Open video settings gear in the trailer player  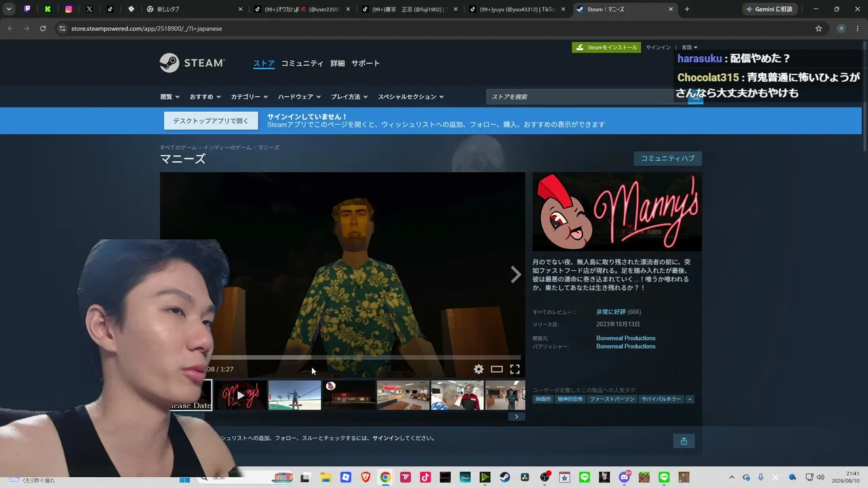pyautogui.click(x=479, y=369)
